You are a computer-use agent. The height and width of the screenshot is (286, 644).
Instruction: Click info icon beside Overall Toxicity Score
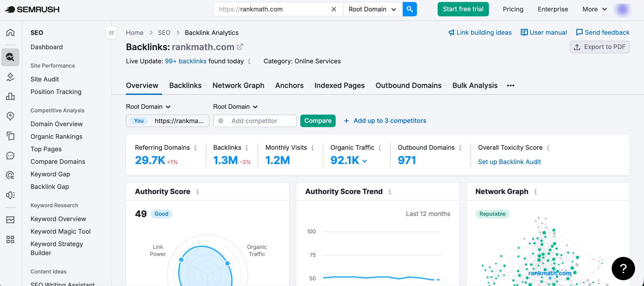point(548,148)
